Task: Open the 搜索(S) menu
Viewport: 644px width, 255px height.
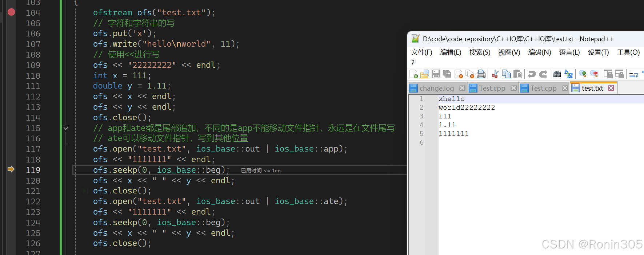Action: pos(480,52)
